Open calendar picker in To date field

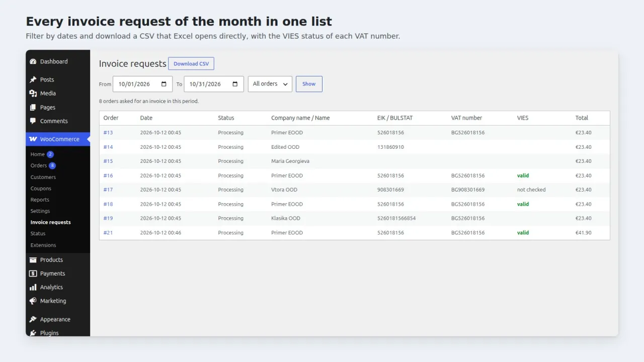coord(235,84)
